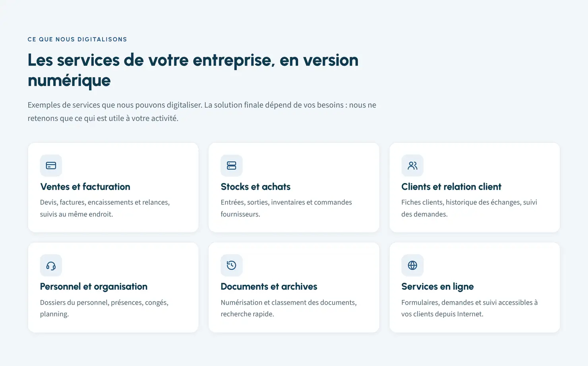The width and height of the screenshot is (588, 366).
Task: Select the "Documents et archives" card title
Action: click(x=269, y=286)
